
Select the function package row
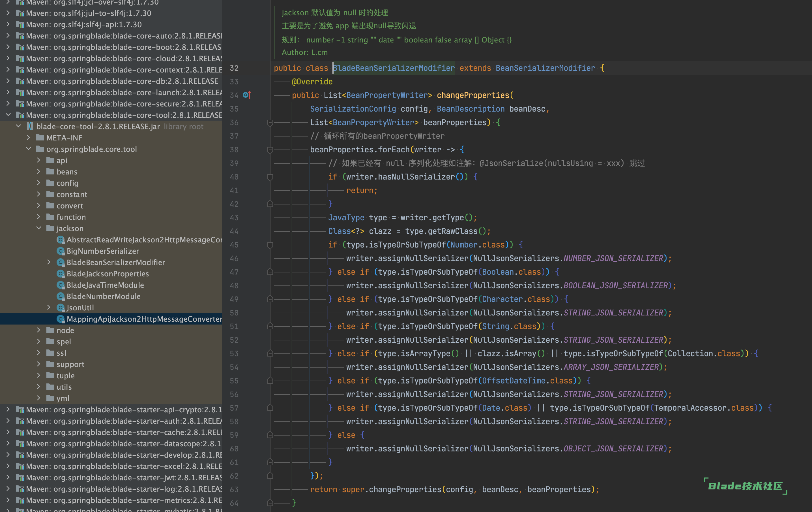(111, 217)
